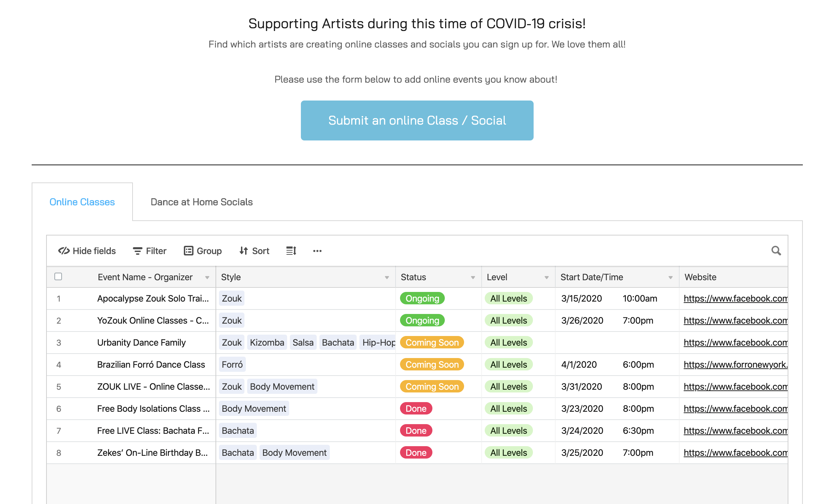Click the red Done badge in row 8
The height and width of the screenshot is (504, 840).
pyautogui.click(x=416, y=453)
